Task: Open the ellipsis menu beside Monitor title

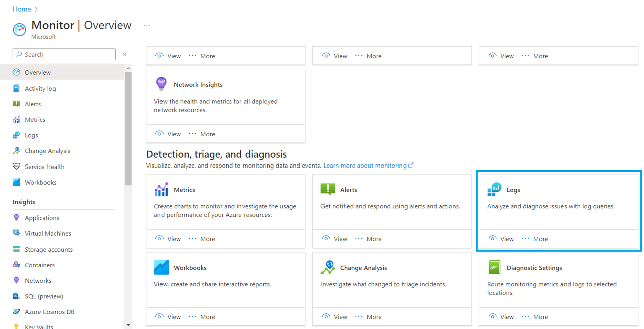Action: (147, 26)
